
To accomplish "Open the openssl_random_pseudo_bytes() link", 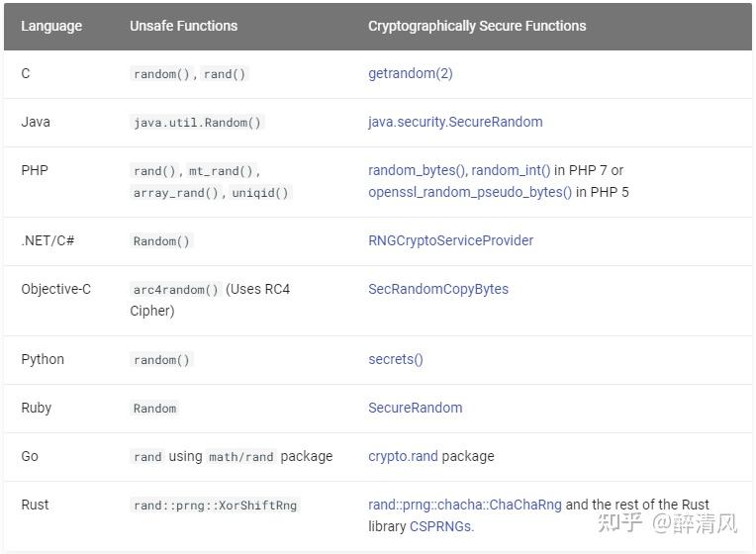I will tap(470, 192).
